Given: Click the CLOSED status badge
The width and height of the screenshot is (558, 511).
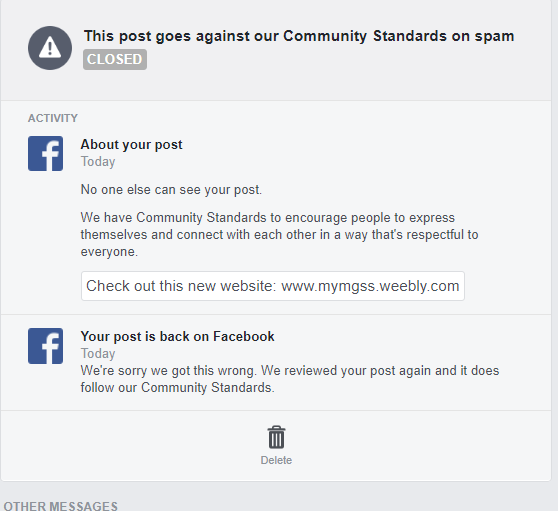Looking at the screenshot, I should 115,59.
